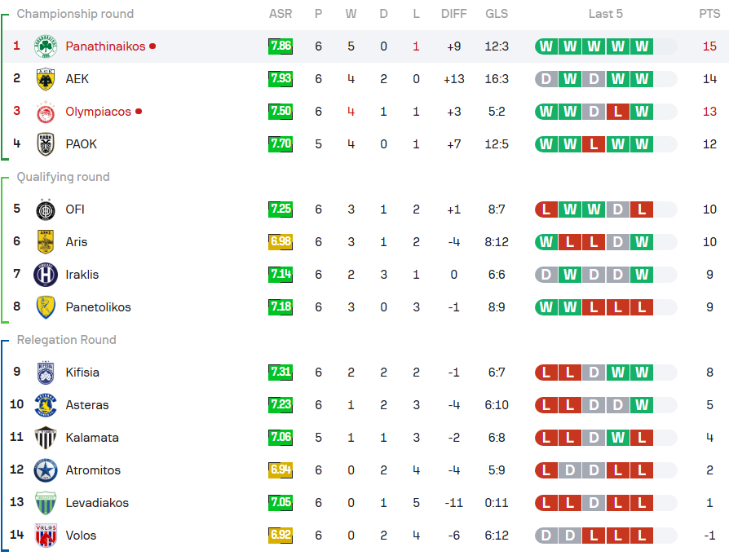Viewport: 729px width, 560px height.
Task: Click the Atromitos star crest
Action: pos(46,470)
